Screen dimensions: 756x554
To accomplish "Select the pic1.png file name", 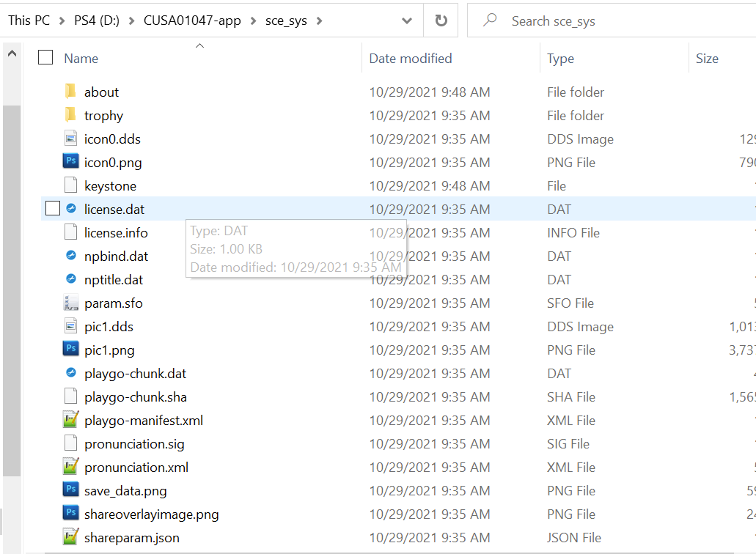I will tap(109, 350).
